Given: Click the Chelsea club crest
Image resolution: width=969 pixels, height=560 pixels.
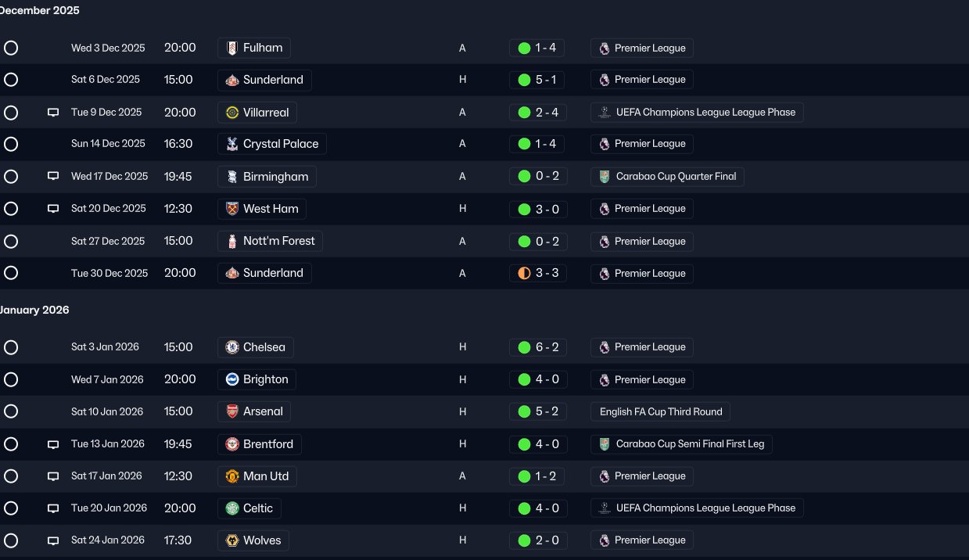Looking at the screenshot, I should click(x=232, y=347).
